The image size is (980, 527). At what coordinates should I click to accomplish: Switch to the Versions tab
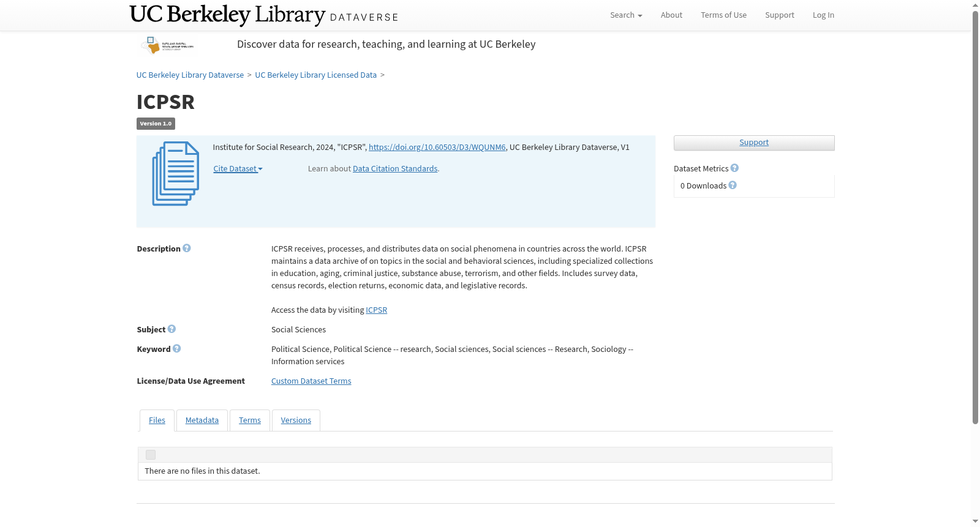point(296,420)
